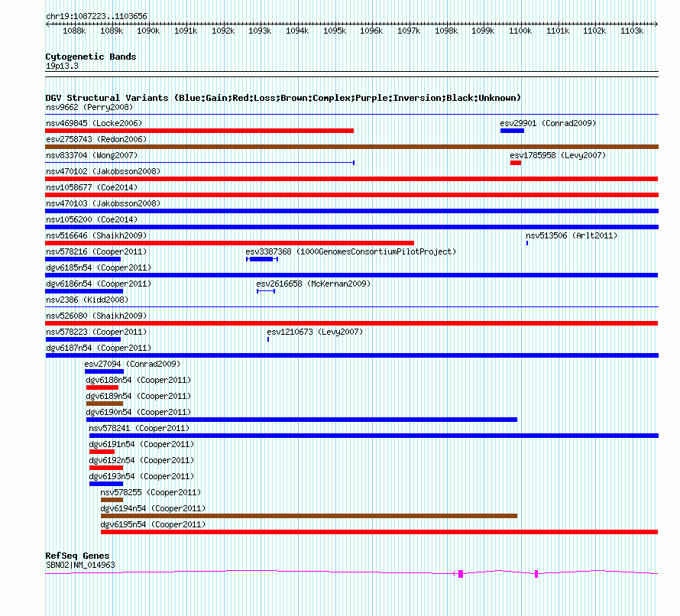
Task: Click dgv6195n54 (Cooper2011) label
Action: 153,524
